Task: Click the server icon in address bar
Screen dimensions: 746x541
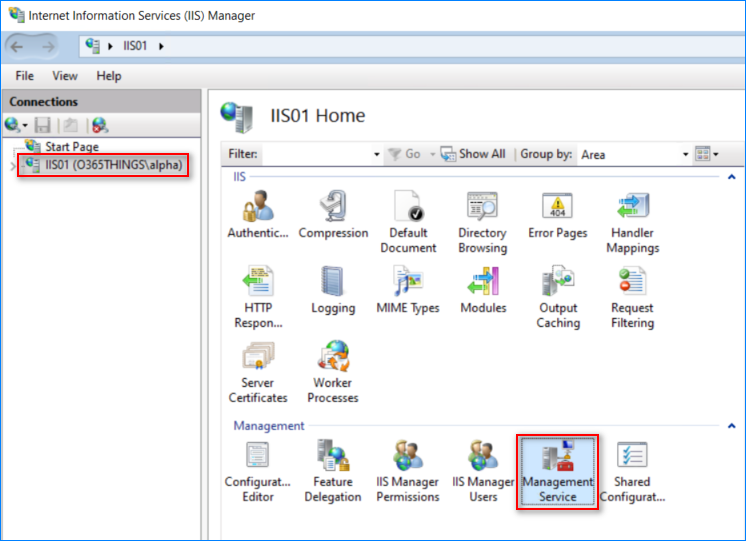Action: pyautogui.click(x=92, y=46)
